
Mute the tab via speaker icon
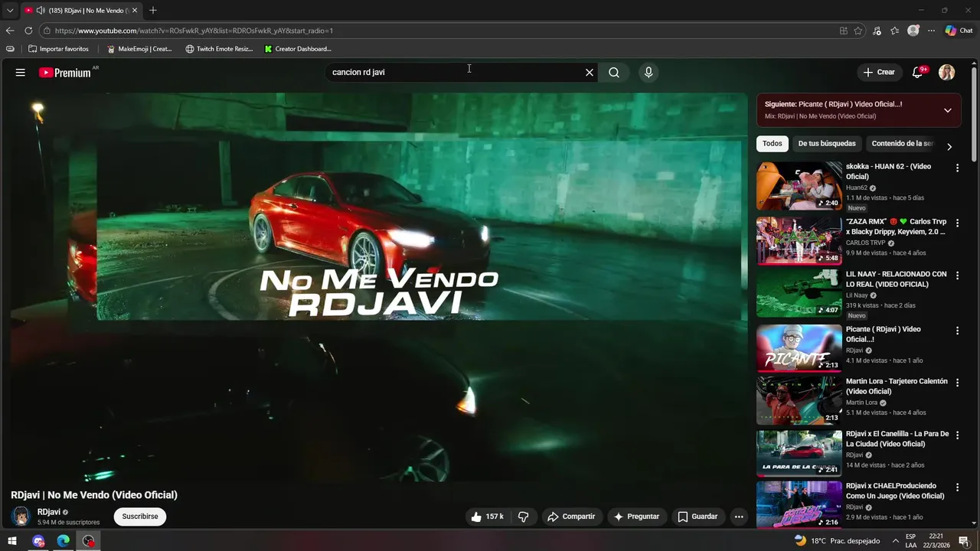pyautogui.click(x=40, y=11)
